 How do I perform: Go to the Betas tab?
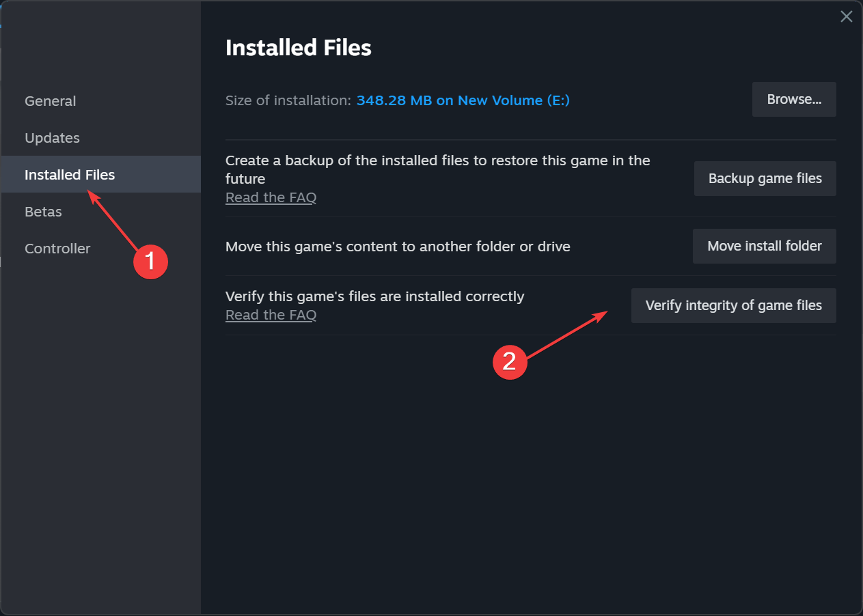point(44,212)
